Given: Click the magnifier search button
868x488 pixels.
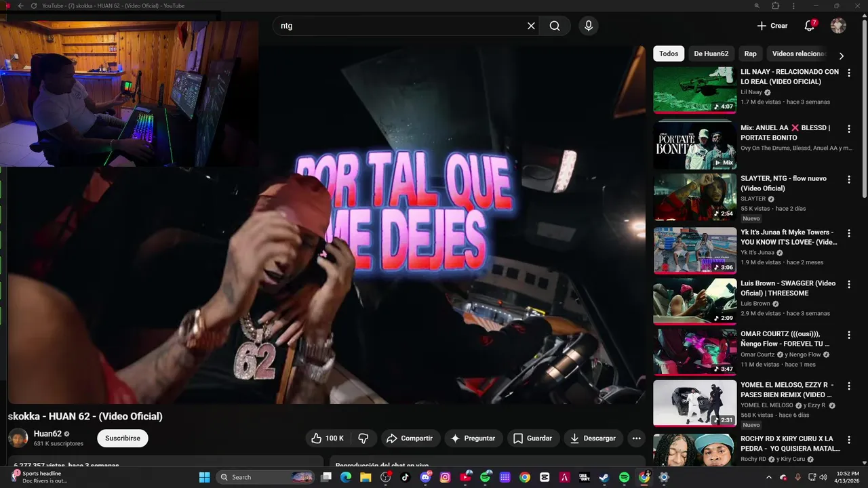Looking at the screenshot, I should (555, 26).
